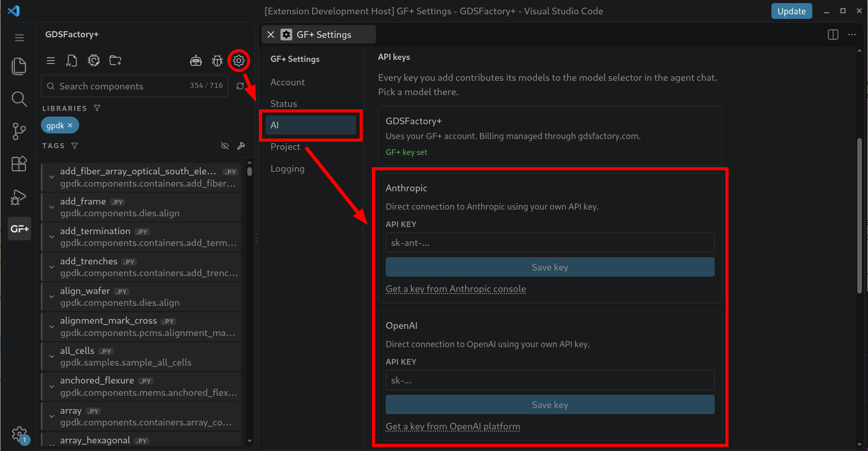Focus the Anthropic API key field
Screen dimensions: 868x451
pos(550,243)
